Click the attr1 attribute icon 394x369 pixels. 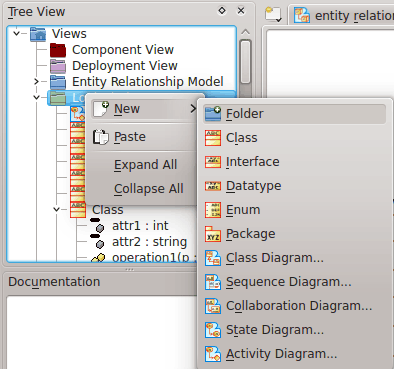[x=97, y=225]
